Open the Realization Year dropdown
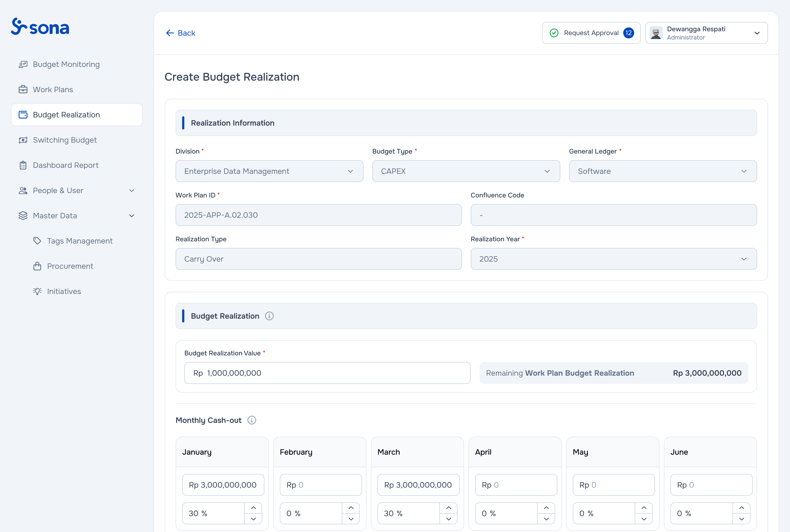The image size is (790, 532). coord(614,259)
